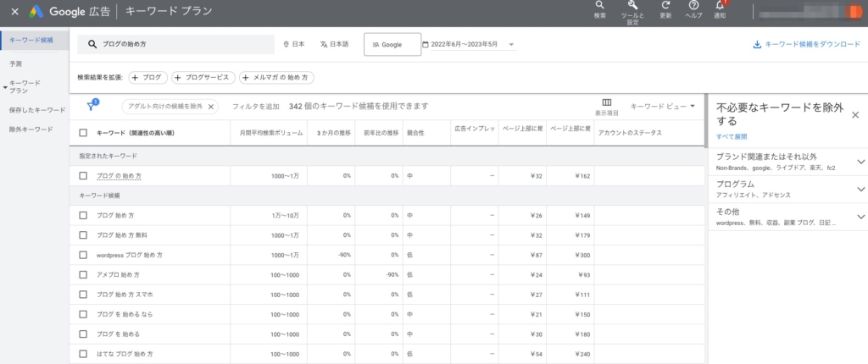The height and width of the screenshot is (364, 868).
Task: Check the アメブロ 始め 方 row
Action: tap(83, 274)
